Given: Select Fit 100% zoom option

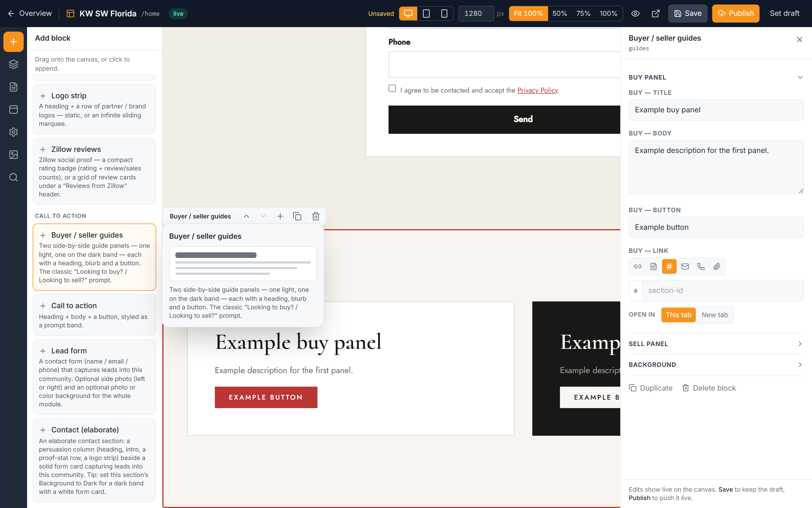Looking at the screenshot, I should [x=528, y=14].
